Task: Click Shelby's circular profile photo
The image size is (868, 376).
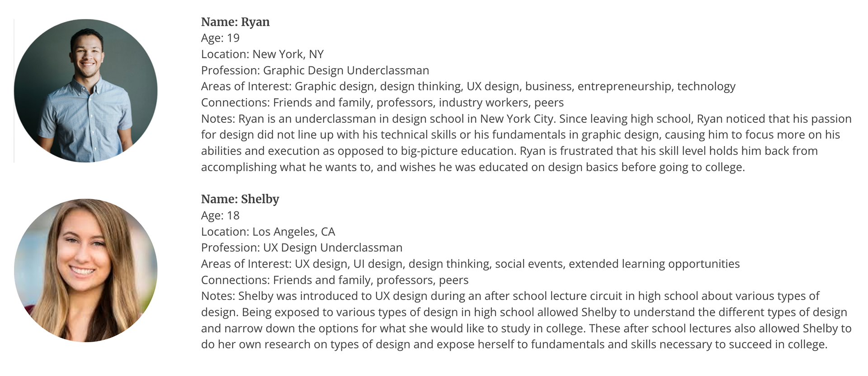Action: click(86, 270)
